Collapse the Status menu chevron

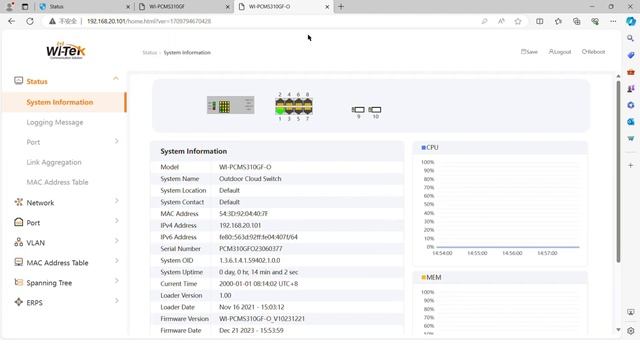point(116,78)
